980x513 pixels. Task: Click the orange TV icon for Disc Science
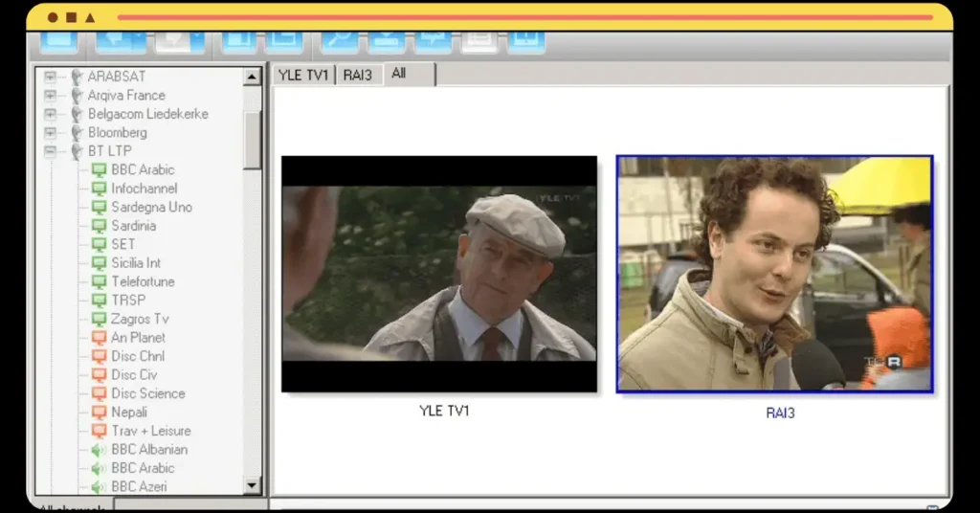(99, 393)
